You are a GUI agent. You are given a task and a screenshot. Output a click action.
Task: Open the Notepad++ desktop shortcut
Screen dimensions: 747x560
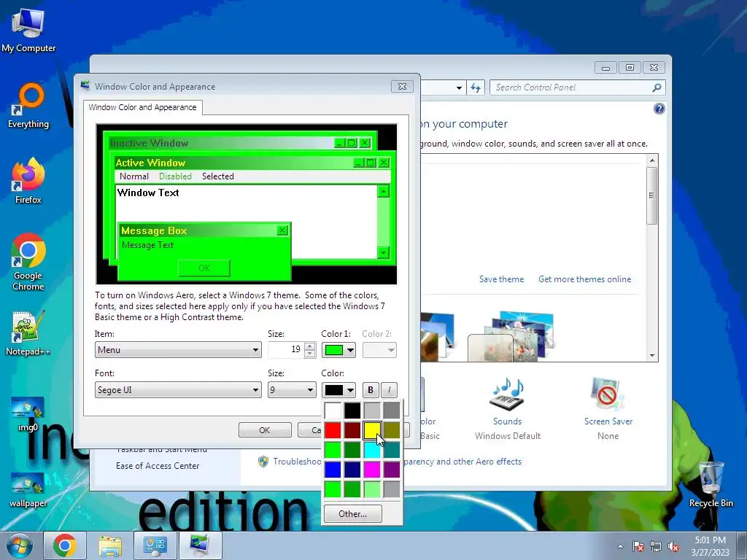pos(28,332)
